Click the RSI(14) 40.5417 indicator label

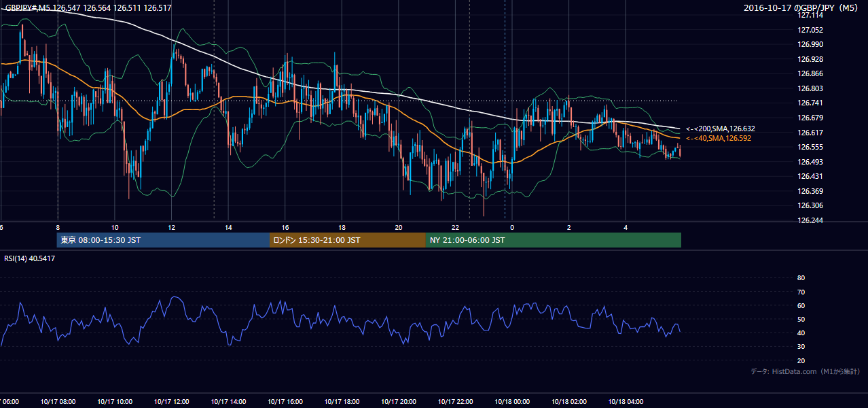click(30, 258)
